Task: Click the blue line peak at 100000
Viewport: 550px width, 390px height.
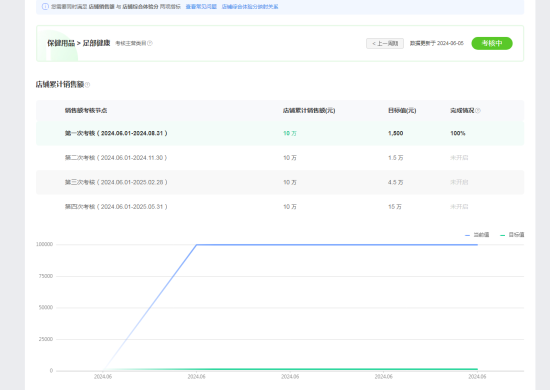Action: tap(196, 245)
